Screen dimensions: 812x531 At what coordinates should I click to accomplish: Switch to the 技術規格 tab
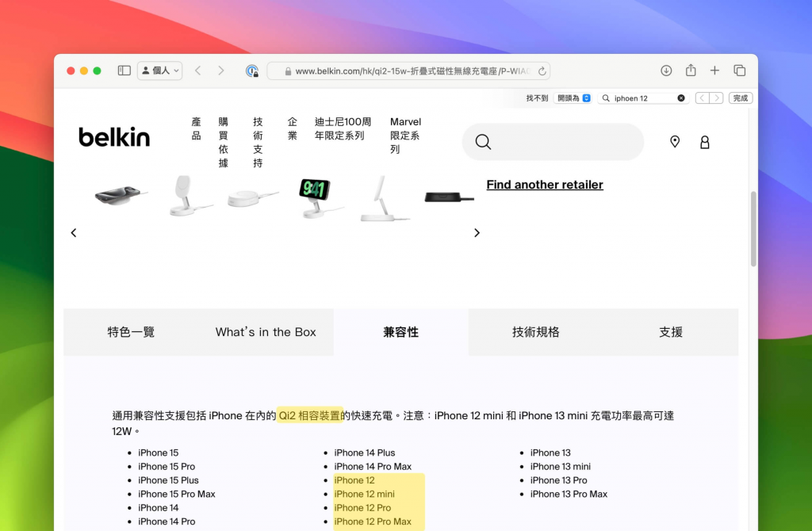pos(536,332)
